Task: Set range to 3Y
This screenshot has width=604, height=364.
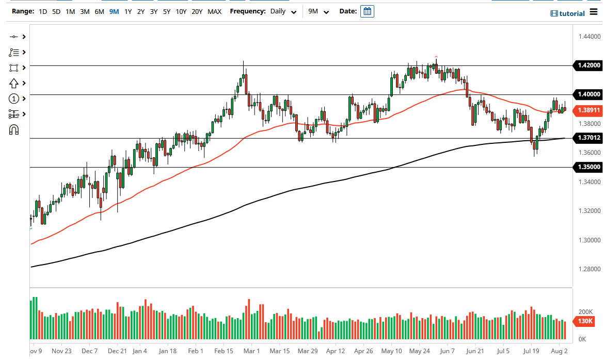Action: tap(154, 11)
